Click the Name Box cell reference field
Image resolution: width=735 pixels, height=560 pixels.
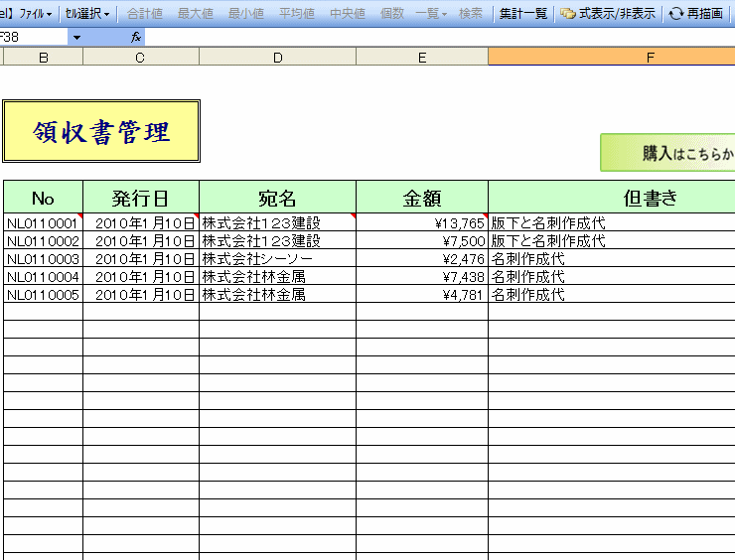click(x=35, y=37)
